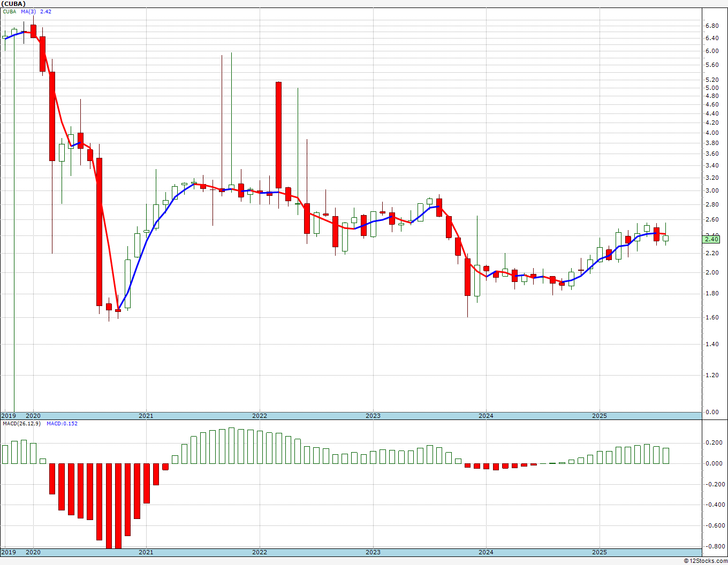Click the 5.20 price axis label
728x565 pixels.
[x=711, y=80]
